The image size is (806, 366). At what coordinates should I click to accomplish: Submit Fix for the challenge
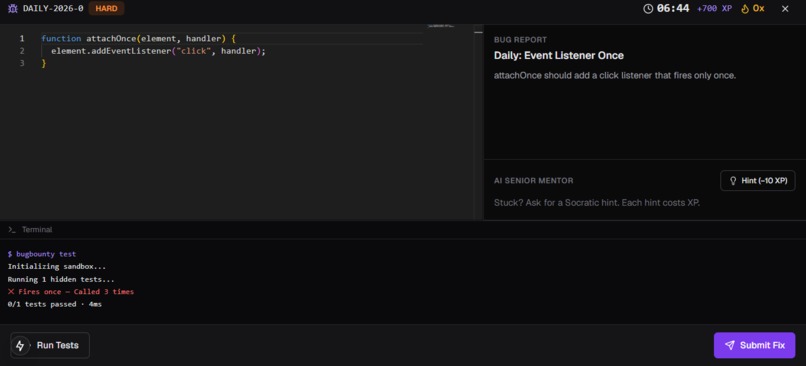click(x=754, y=345)
